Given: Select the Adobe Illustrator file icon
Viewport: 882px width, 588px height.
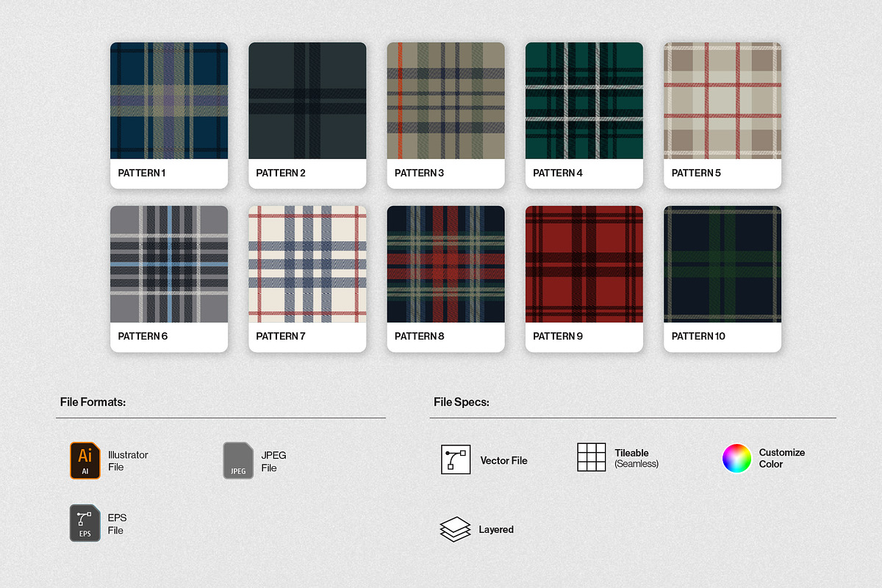Looking at the screenshot, I should point(85,461).
